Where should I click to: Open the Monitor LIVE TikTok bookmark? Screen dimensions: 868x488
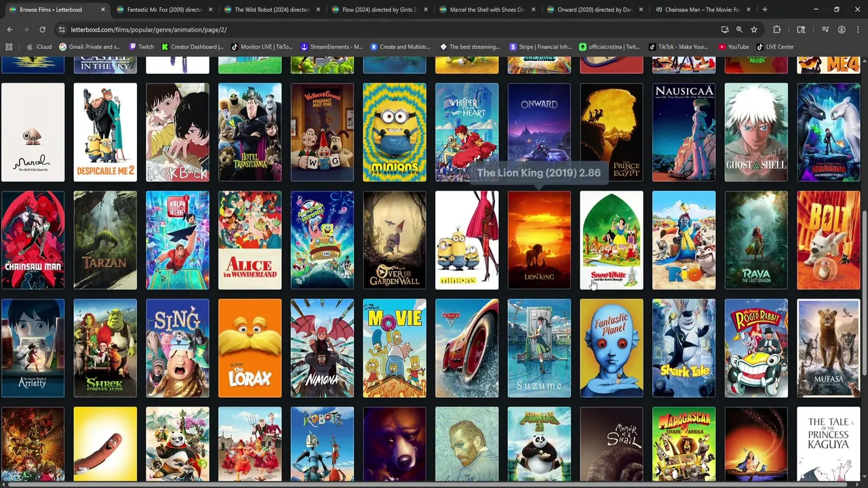[x=262, y=47]
